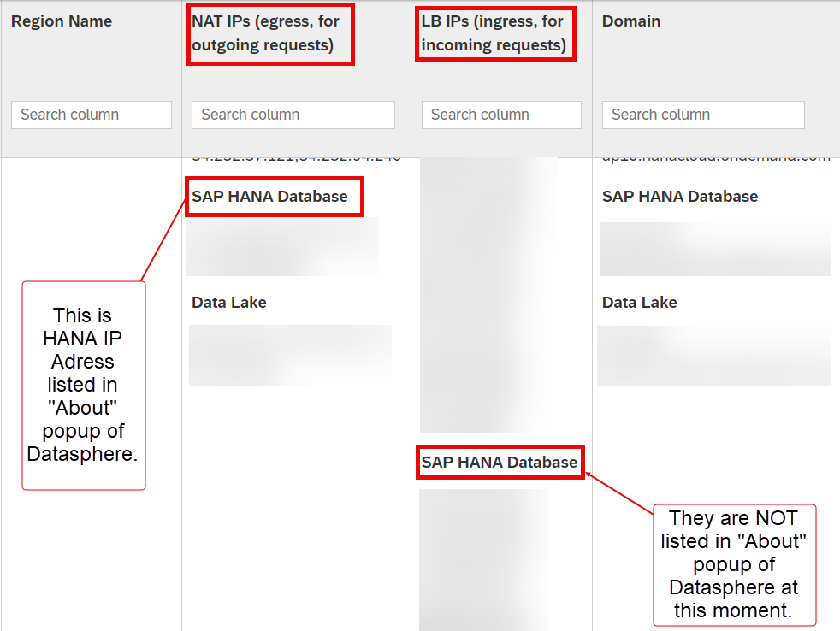Click the NAT IPs egress column header
This screenshot has width=840, height=631.
[x=266, y=33]
